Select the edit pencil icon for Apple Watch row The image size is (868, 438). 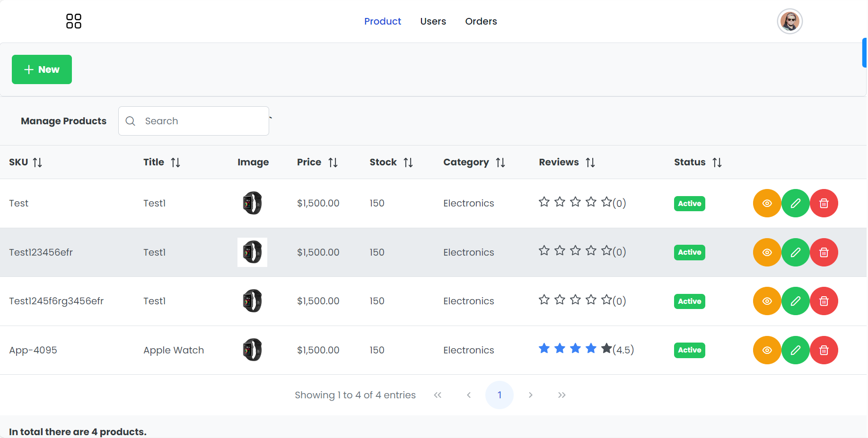coord(795,350)
